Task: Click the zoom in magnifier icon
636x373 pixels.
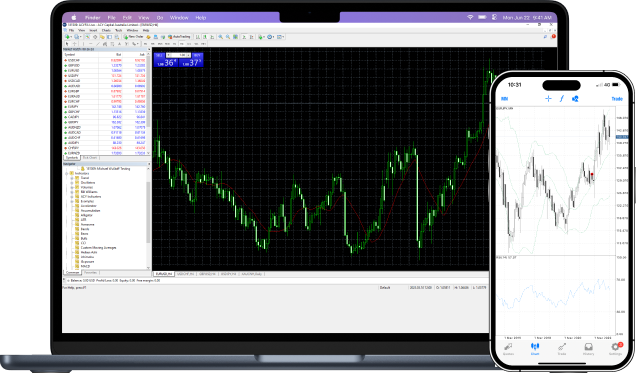Action: click(220, 37)
